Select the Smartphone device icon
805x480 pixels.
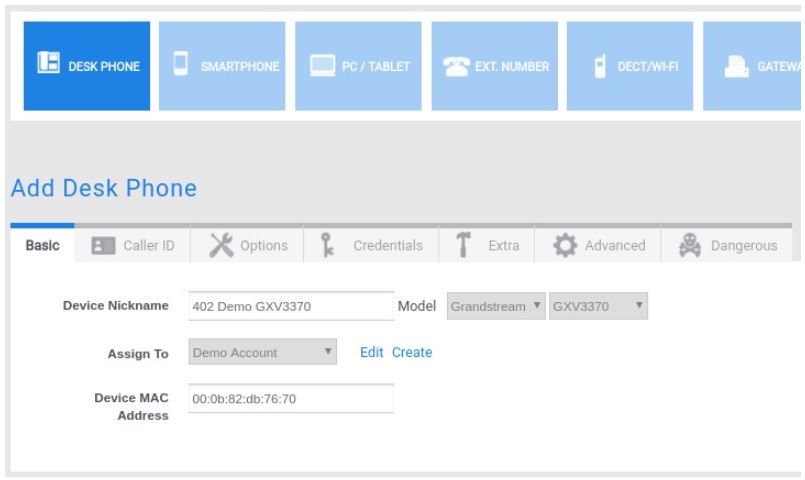(x=182, y=67)
